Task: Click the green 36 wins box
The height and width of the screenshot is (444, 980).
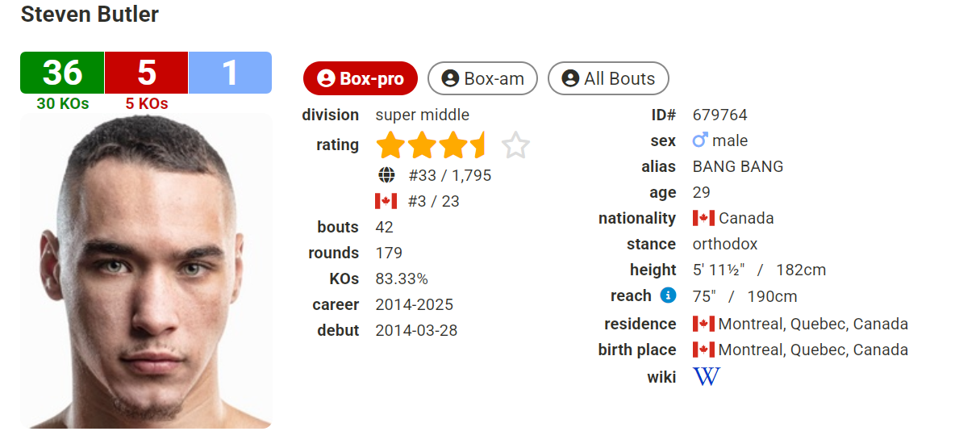Action: [x=62, y=73]
